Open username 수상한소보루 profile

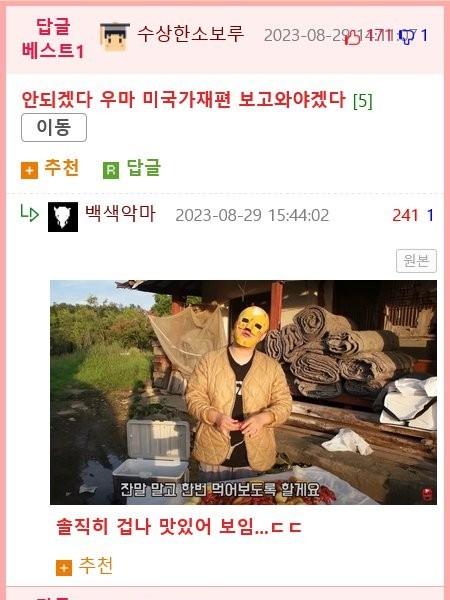point(191,34)
